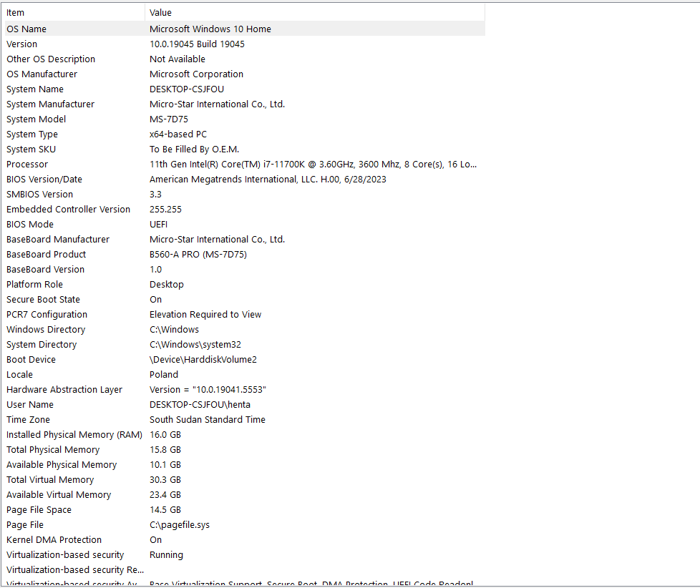Select Kernel DMA Protection row

pyautogui.click(x=245, y=540)
